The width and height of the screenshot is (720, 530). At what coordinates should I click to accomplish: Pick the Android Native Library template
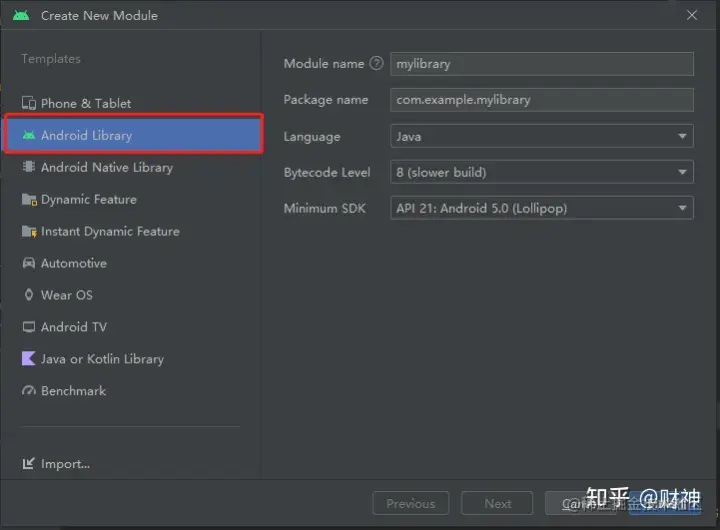(x=97, y=167)
